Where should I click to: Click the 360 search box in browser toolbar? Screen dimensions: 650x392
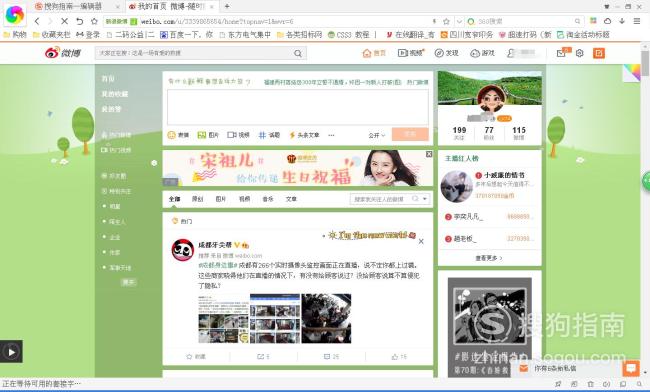click(x=524, y=21)
